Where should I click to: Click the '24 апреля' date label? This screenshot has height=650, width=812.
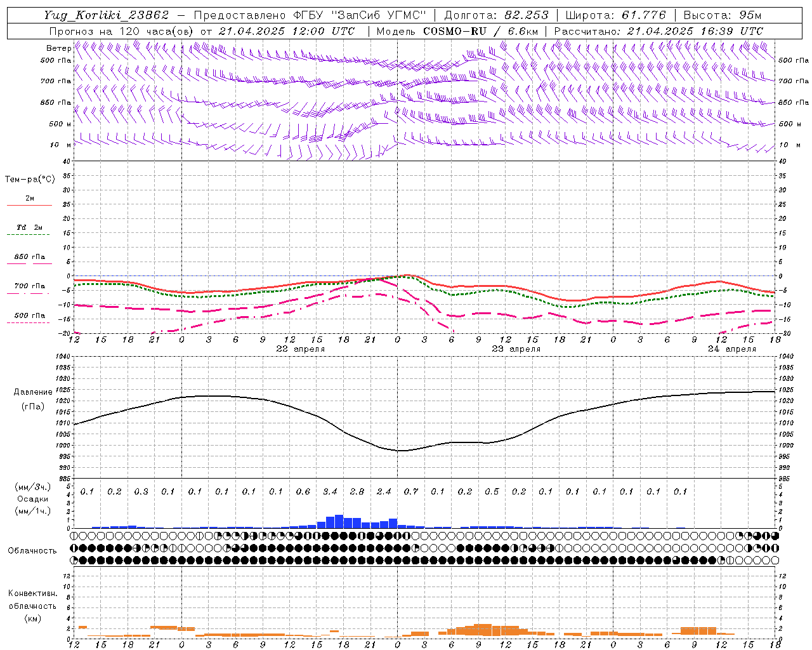click(732, 349)
